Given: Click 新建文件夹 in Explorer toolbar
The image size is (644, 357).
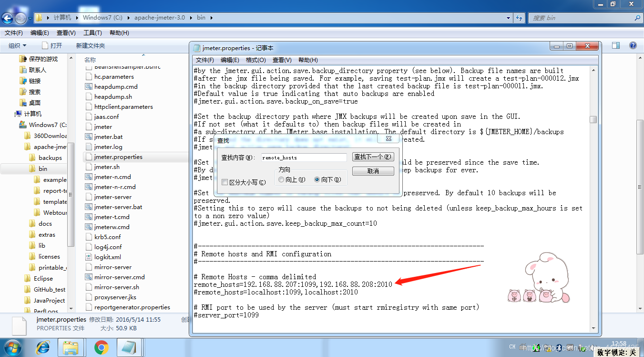Looking at the screenshot, I should coord(91,45).
